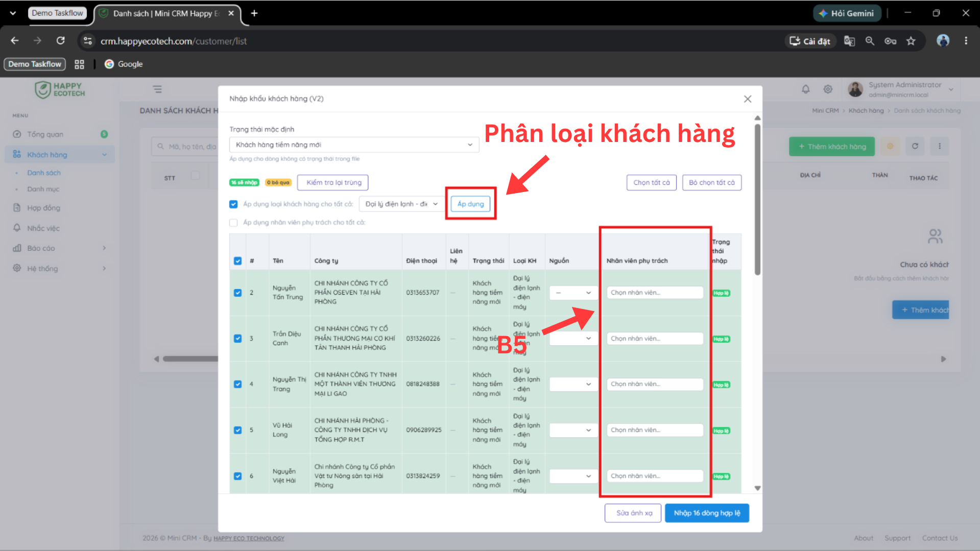Expand Hệ thống sidebar menu
The height and width of the screenshot is (551, 980).
(x=60, y=269)
